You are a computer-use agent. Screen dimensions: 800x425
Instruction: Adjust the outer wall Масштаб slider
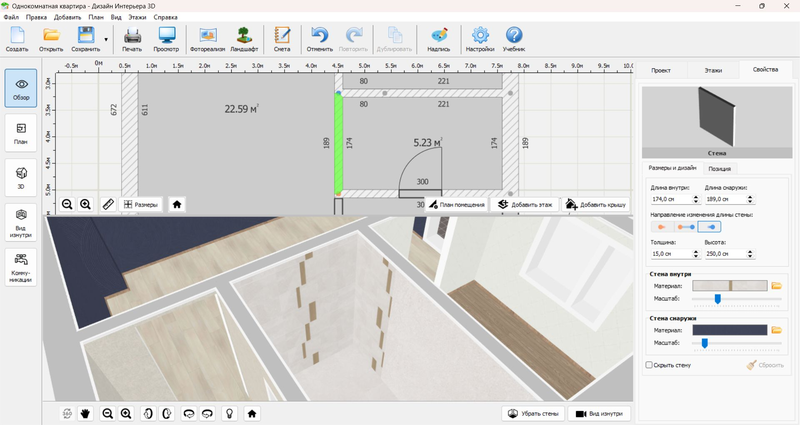[x=705, y=343]
